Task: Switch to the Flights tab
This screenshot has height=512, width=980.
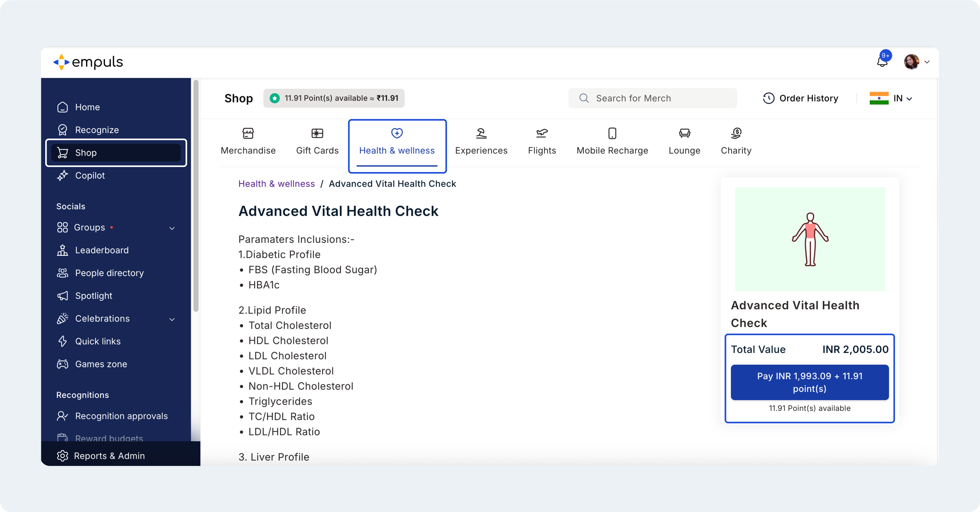Action: [x=542, y=142]
